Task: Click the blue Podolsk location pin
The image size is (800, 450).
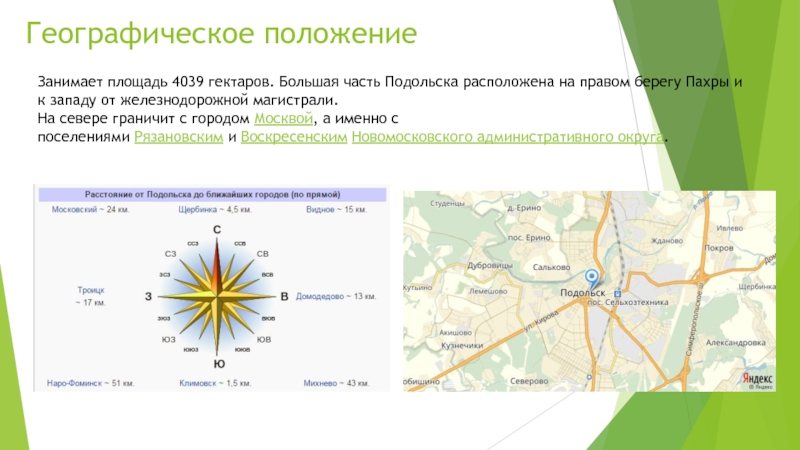Action: click(591, 277)
